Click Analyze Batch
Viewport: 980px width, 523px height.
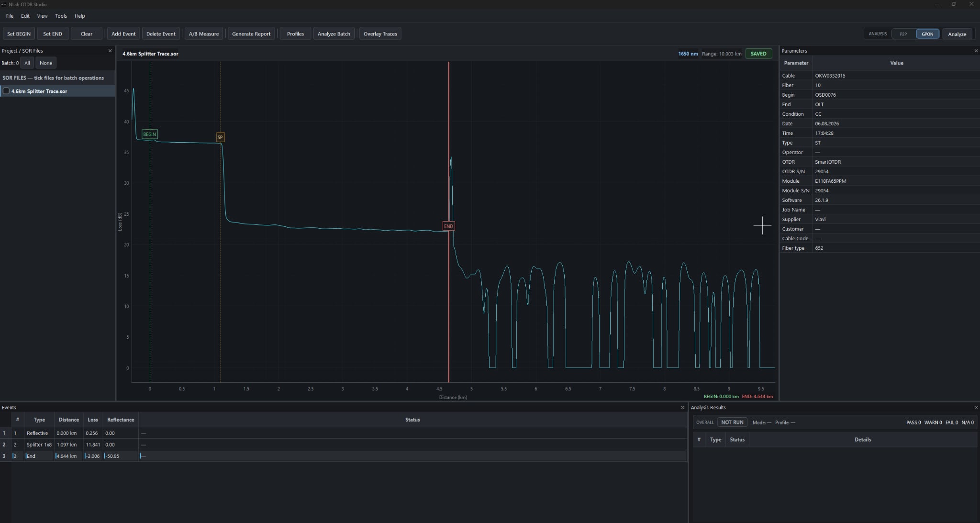click(x=334, y=34)
